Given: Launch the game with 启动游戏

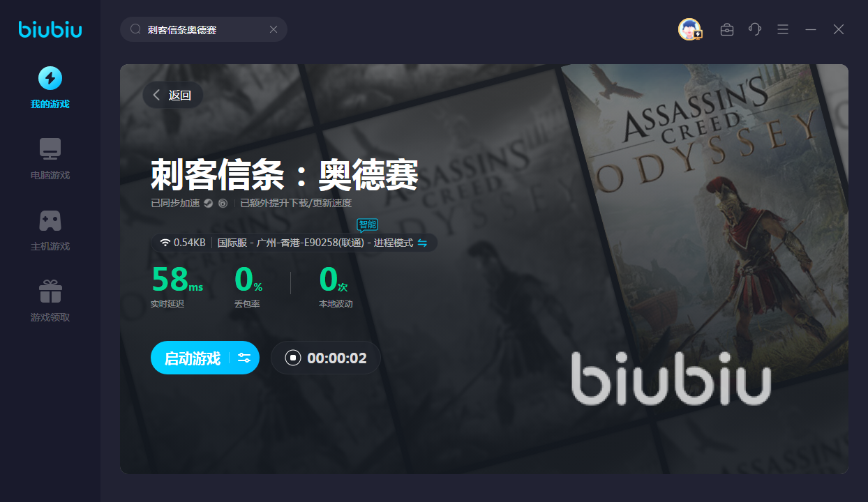Looking at the screenshot, I should [192, 358].
